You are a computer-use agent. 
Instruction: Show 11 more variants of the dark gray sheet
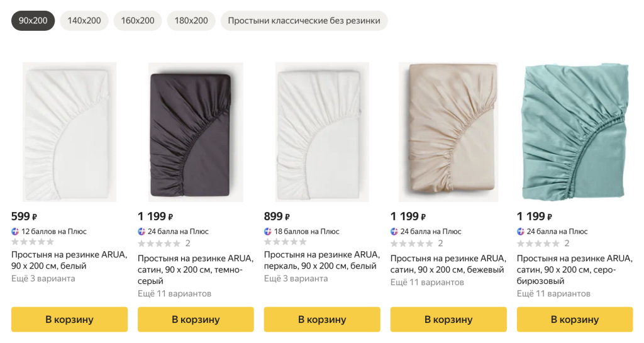point(174,293)
